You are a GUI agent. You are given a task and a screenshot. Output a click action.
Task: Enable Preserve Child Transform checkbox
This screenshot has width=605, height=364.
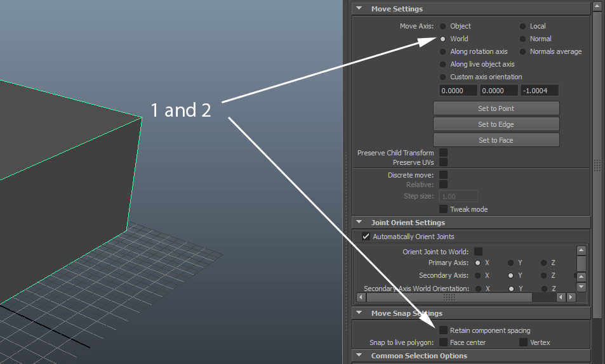(x=443, y=153)
